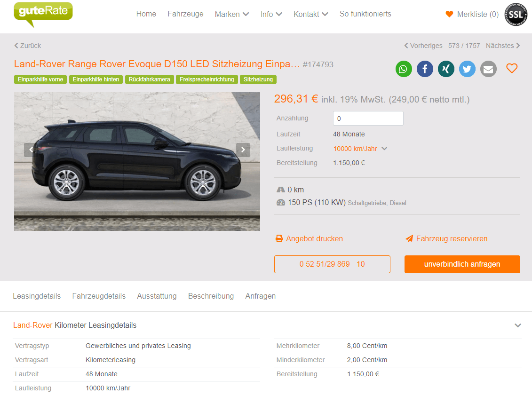Viewport: 532px width, 396px height.
Task: Click Fahrzeug reservieren link
Action: tap(452, 238)
